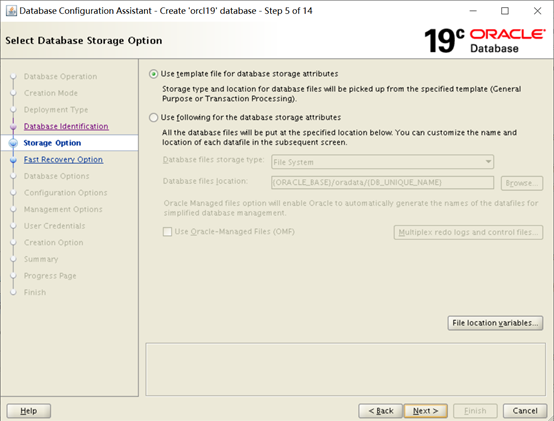The height and width of the screenshot is (421, 554).
Task: Open File location variables dialog
Action: point(495,323)
